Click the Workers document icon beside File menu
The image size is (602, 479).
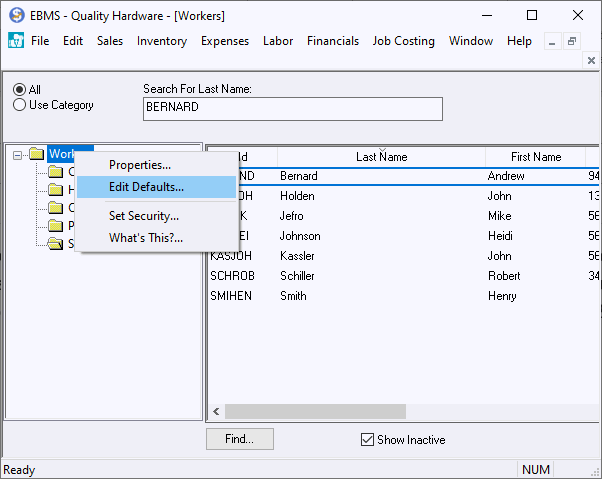[15, 41]
